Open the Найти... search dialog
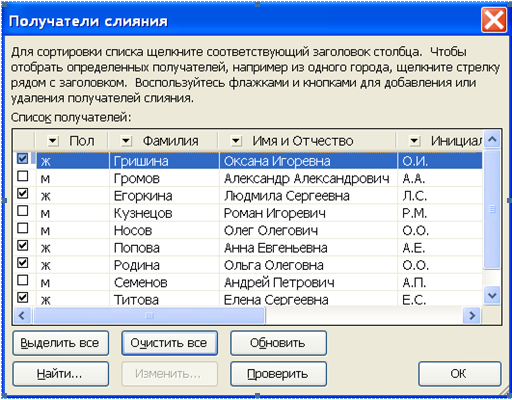 click(61, 374)
